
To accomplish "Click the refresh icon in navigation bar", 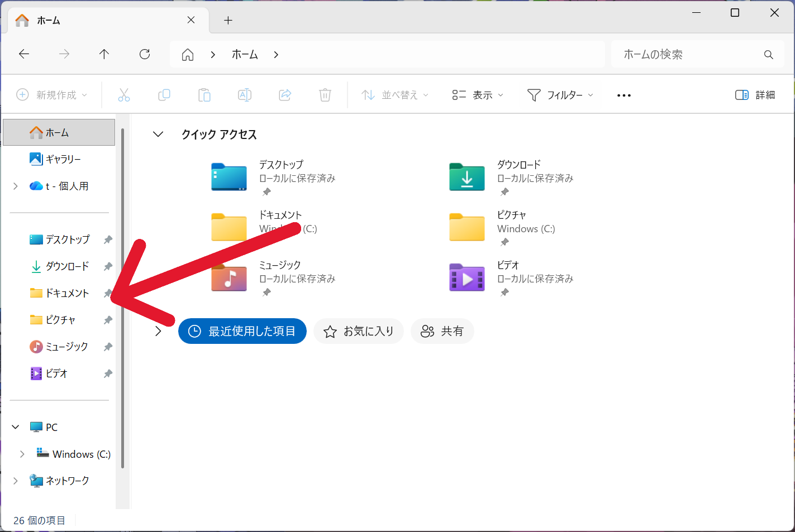I will coord(145,54).
